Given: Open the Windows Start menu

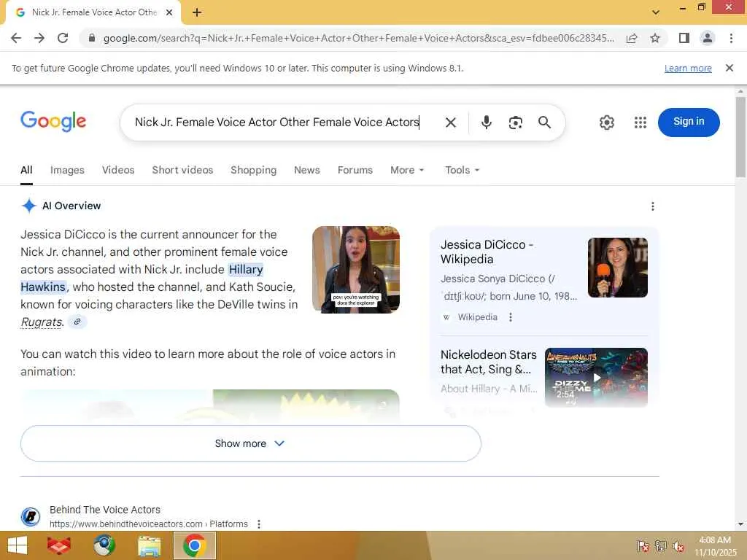Looking at the screenshot, I should click(18, 545).
